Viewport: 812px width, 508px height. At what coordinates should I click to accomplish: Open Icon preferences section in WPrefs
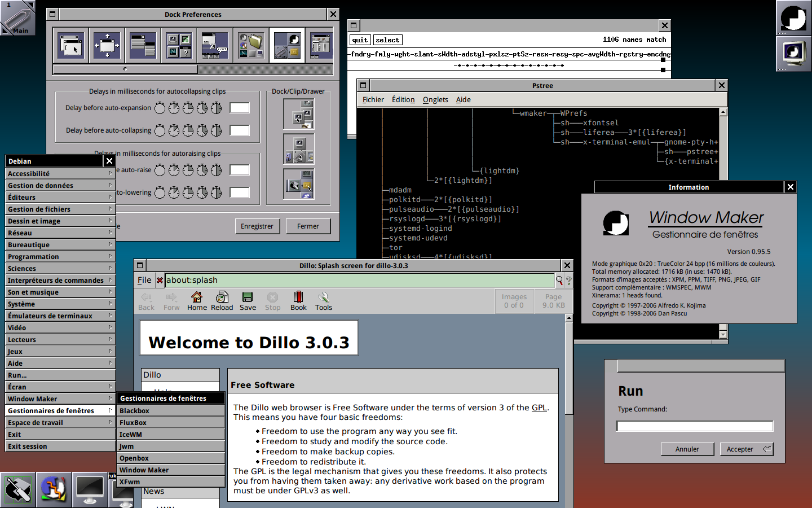[179, 45]
